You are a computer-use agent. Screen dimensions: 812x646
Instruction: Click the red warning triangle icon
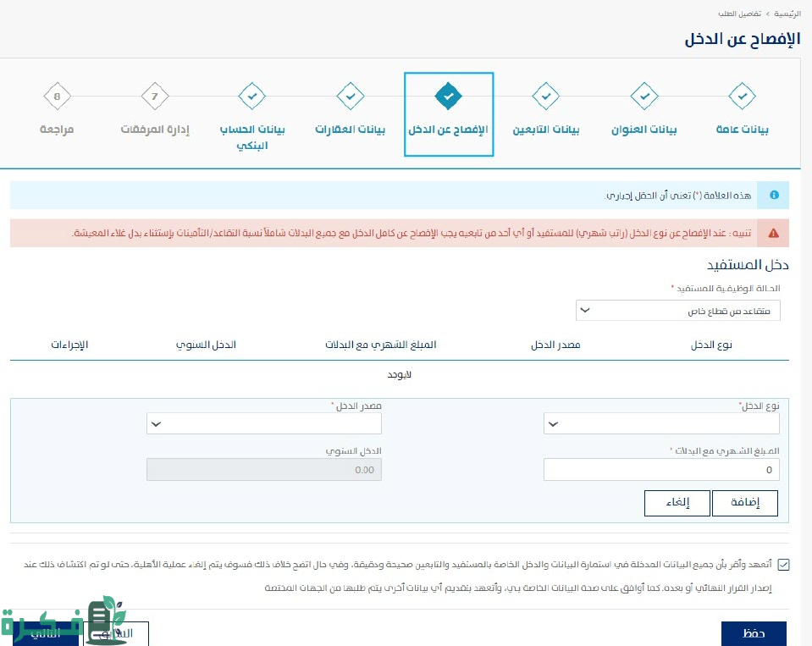tap(774, 233)
